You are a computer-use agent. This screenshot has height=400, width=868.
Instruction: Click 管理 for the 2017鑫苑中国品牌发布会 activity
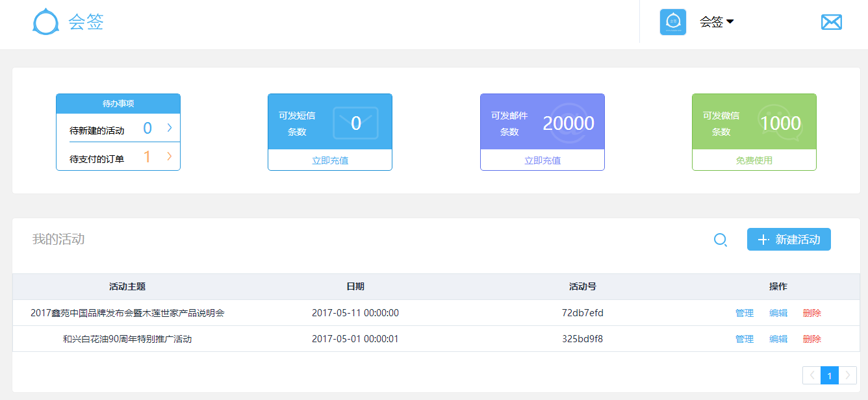(745, 313)
